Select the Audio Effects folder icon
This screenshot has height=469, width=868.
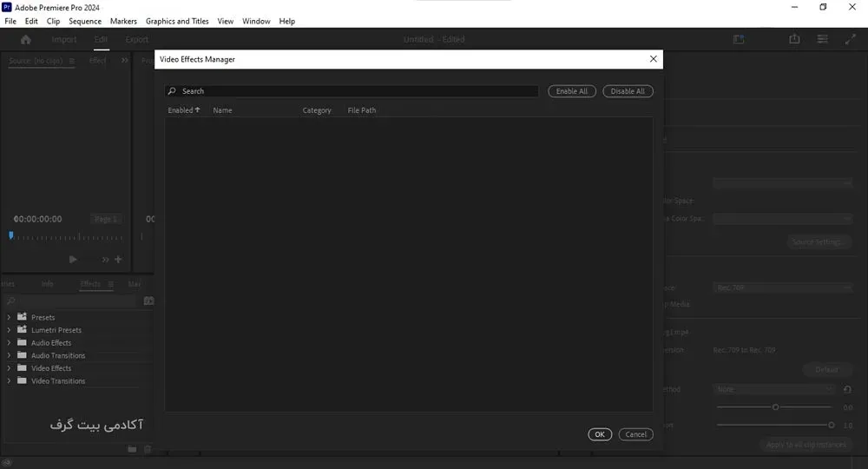click(x=23, y=342)
